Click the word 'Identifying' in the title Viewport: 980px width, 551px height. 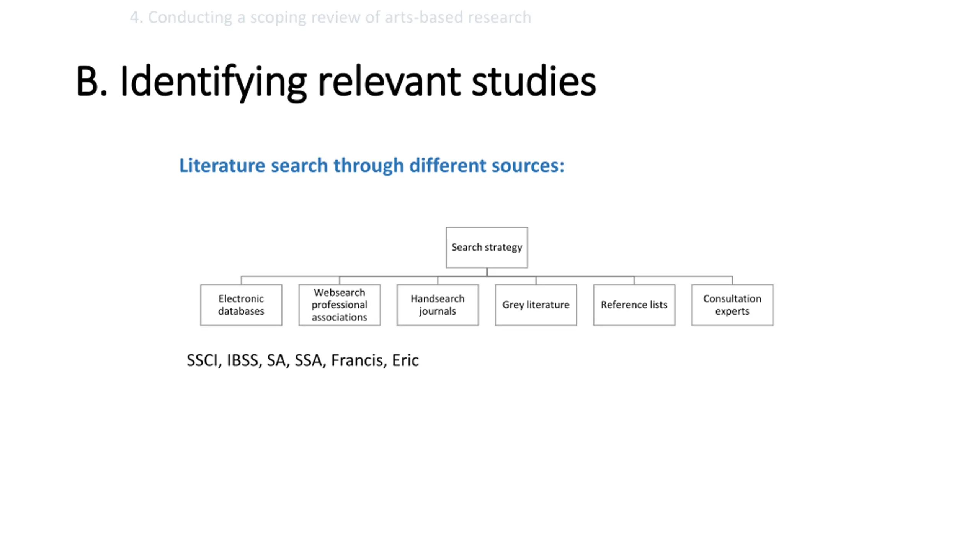(x=213, y=82)
